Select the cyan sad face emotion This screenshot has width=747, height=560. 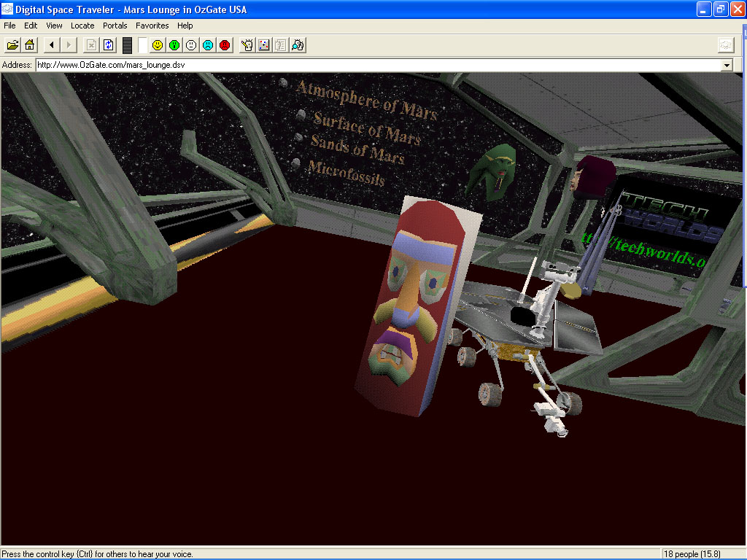[208, 45]
